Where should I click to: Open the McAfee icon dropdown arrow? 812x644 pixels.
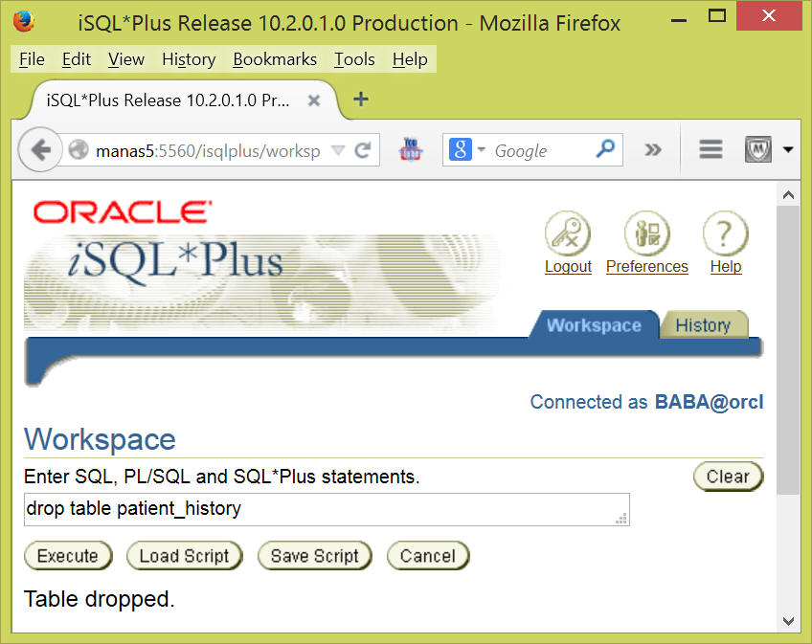coord(788,149)
